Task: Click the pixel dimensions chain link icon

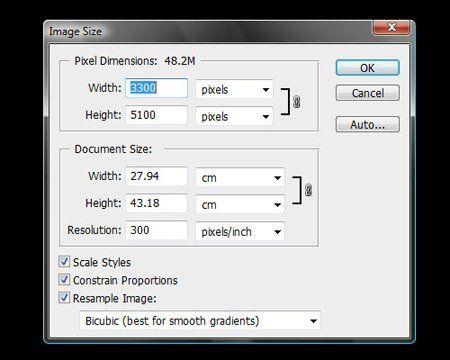Action: tap(297, 102)
